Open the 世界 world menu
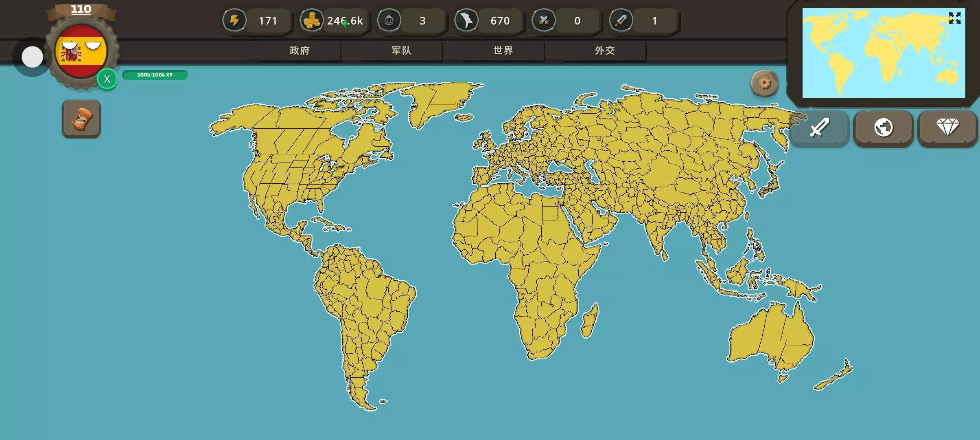Screen dimensions: 980x440 (x=503, y=51)
